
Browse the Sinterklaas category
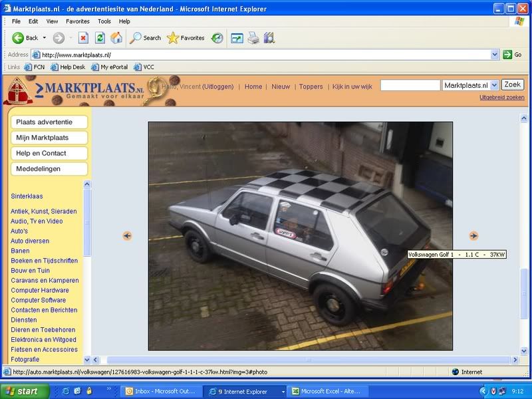coord(27,196)
